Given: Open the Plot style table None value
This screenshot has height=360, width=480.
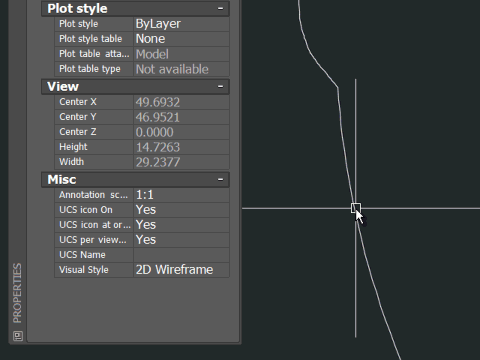Looking at the screenshot, I should tap(181, 39).
